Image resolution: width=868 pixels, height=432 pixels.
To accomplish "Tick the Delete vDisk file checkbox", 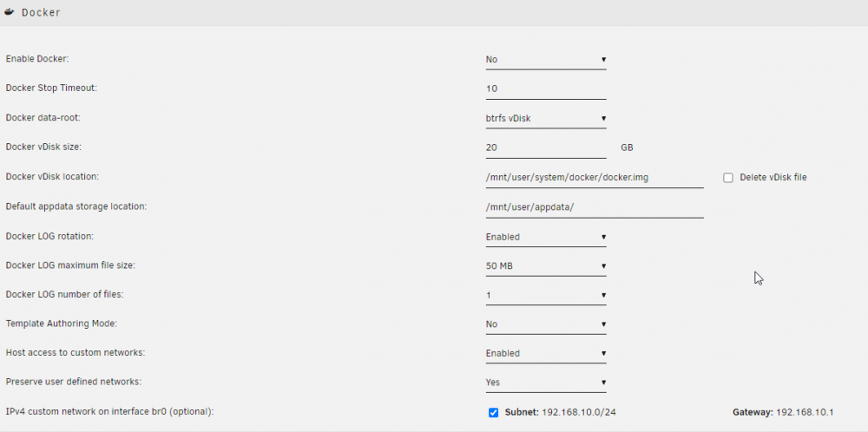I will (728, 178).
